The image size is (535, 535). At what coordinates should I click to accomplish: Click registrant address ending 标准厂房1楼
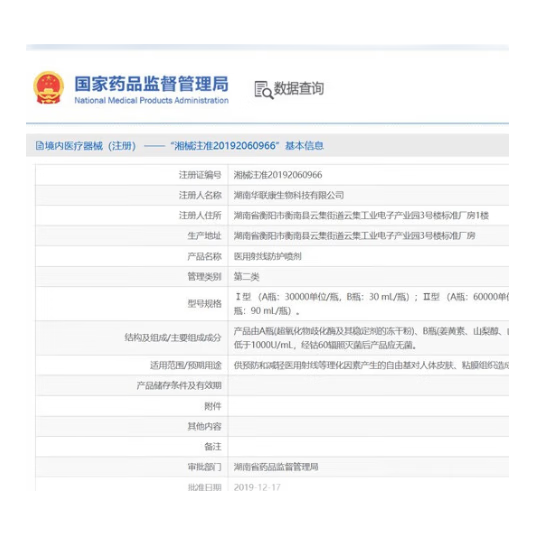[x=361, y=215]
